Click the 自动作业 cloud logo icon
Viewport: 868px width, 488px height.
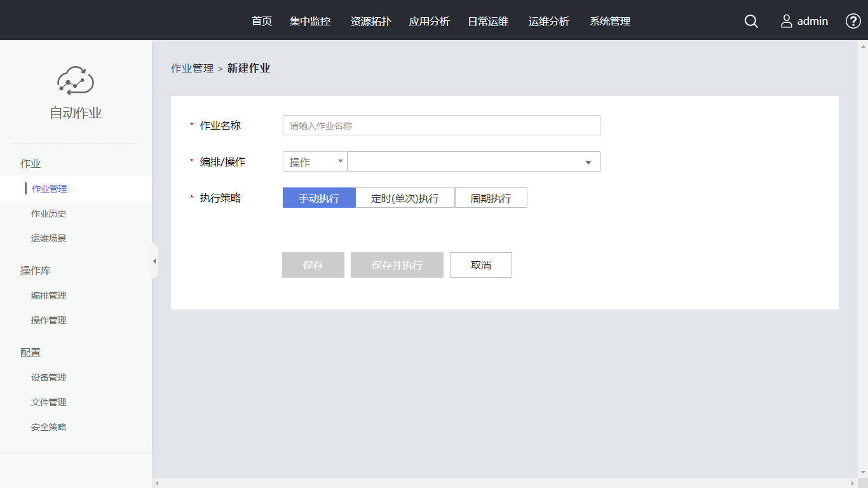pos(76,81)
